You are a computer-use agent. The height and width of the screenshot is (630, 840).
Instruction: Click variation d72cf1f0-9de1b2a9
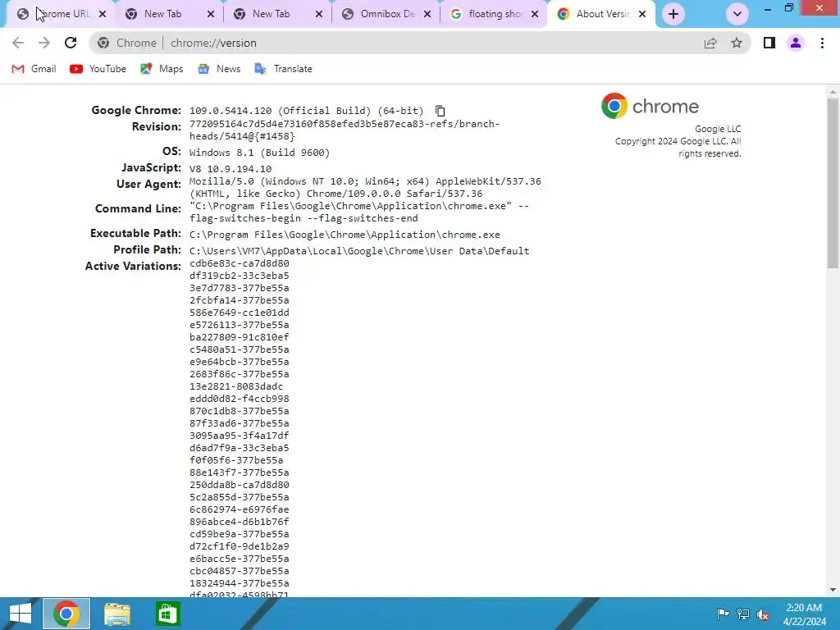pos(240,546)
